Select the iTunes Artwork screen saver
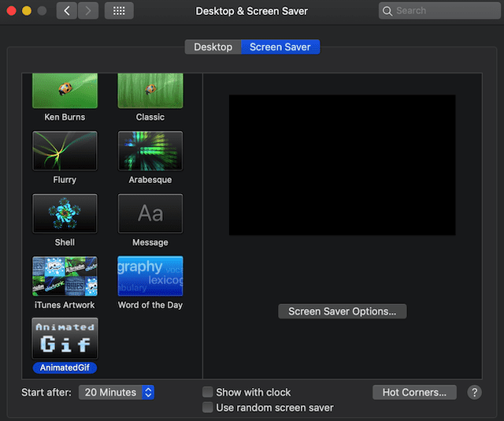504x421 pixels. click(65, 276)
